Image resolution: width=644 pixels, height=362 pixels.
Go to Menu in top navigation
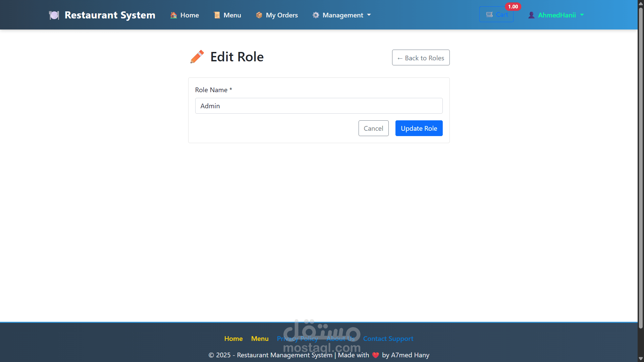[232, 15]
